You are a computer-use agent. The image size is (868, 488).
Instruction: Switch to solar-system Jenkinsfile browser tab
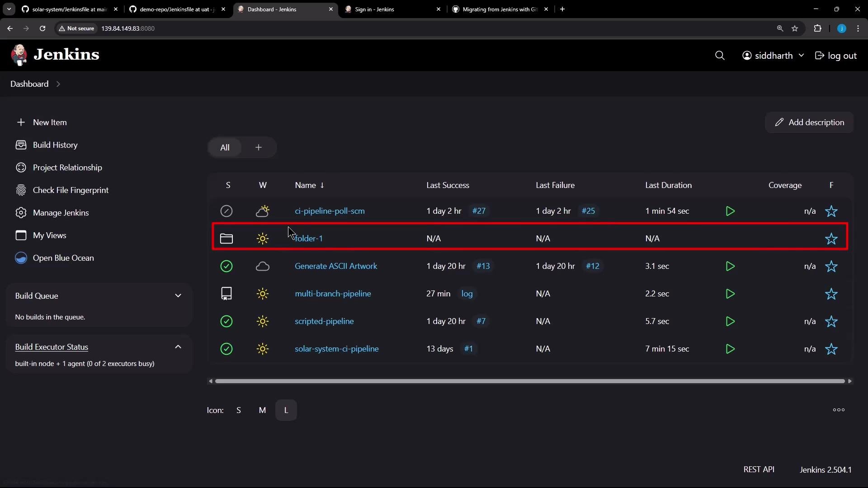[x=71, y=9]
